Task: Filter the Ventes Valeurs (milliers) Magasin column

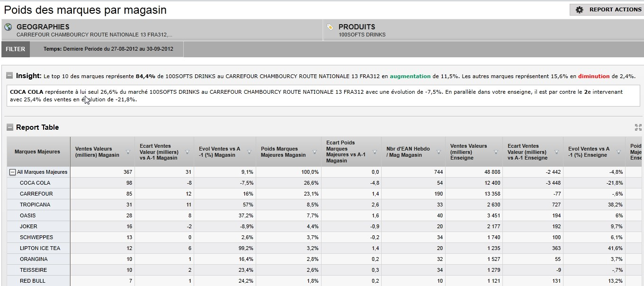Action: (128, 152)
